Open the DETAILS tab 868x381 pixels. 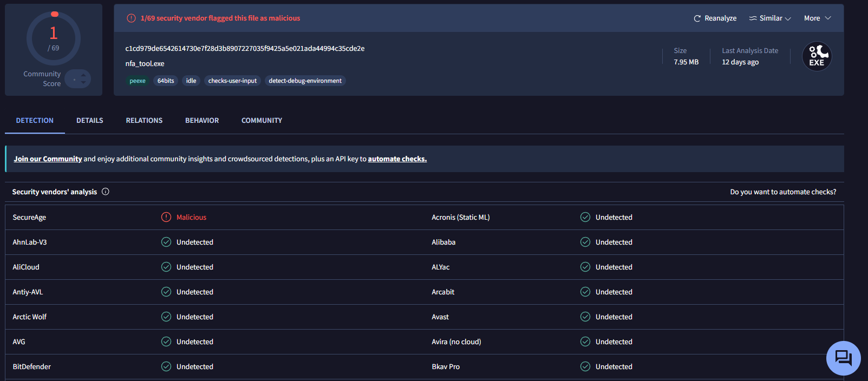click(90, 121)
